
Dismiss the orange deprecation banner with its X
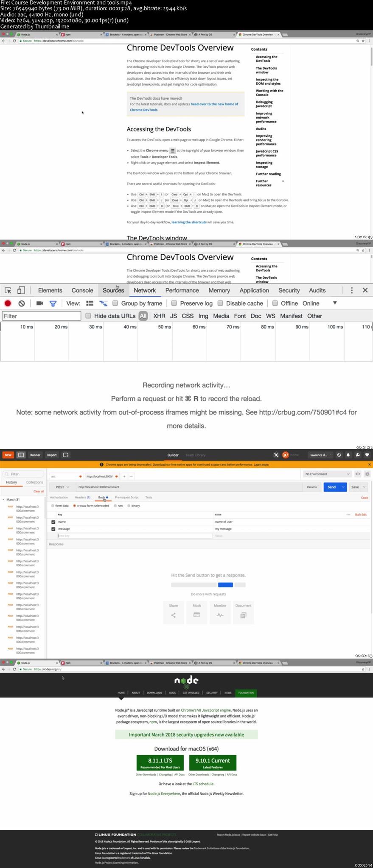pyautogui.click(x=369, y=465)
